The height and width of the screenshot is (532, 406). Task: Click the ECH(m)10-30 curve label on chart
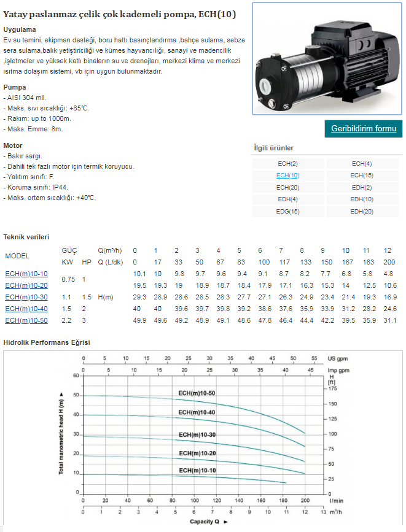pyautogui.click(x=197, y=435)
